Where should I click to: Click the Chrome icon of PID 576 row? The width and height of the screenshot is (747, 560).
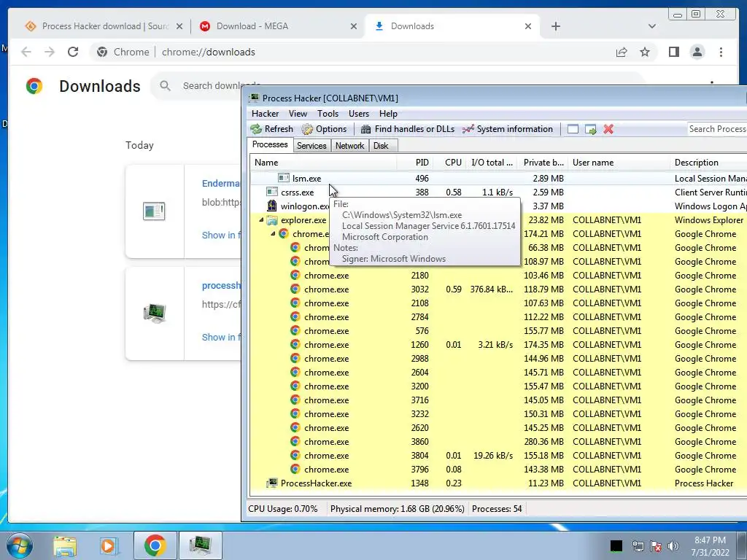(x=295, y=330)
